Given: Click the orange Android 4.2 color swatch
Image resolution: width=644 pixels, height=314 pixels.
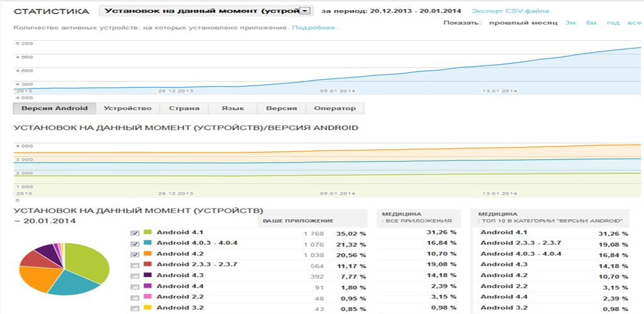Looking at the screenshot, I should (x=148, y=254).
